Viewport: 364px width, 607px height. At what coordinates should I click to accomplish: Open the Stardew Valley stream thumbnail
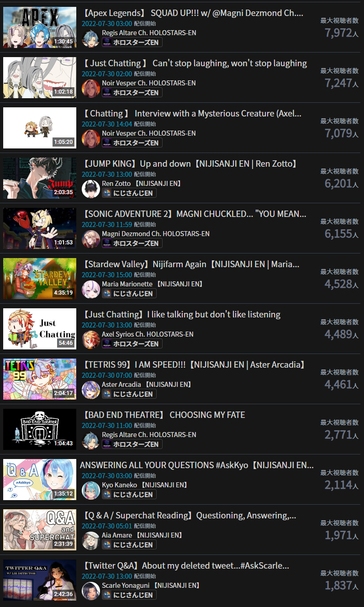pyautogui.click(x=40, y=279)
